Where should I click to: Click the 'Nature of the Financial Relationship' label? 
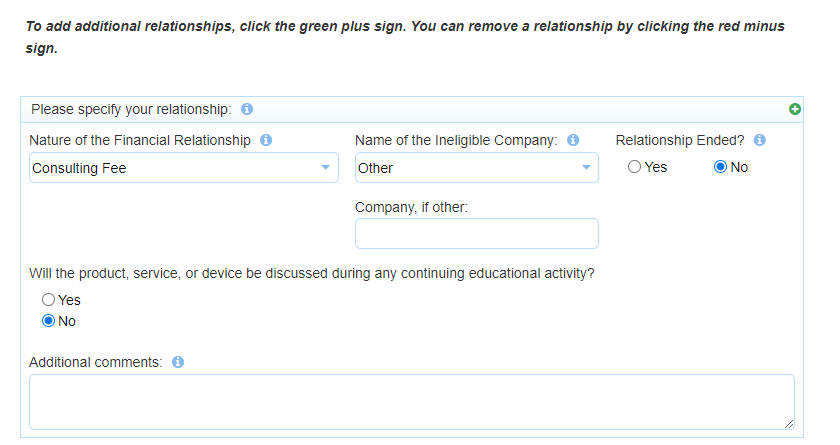[x=140, y=141]
